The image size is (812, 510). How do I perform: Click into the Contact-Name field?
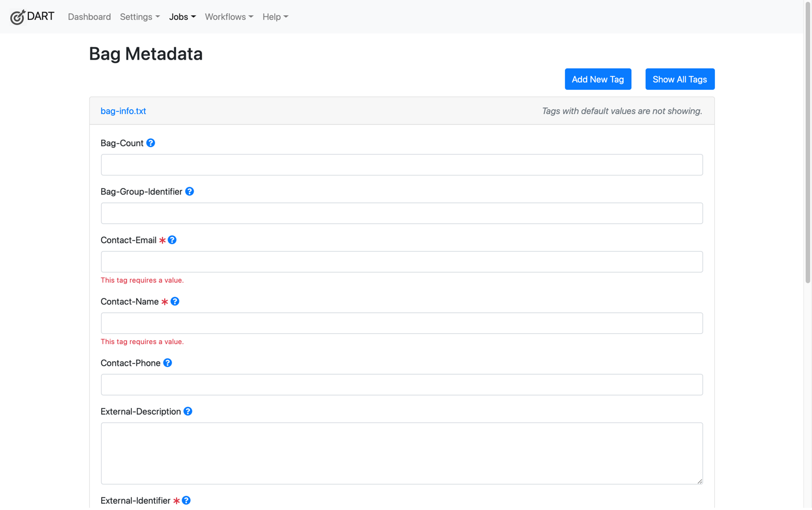[402, 323]
